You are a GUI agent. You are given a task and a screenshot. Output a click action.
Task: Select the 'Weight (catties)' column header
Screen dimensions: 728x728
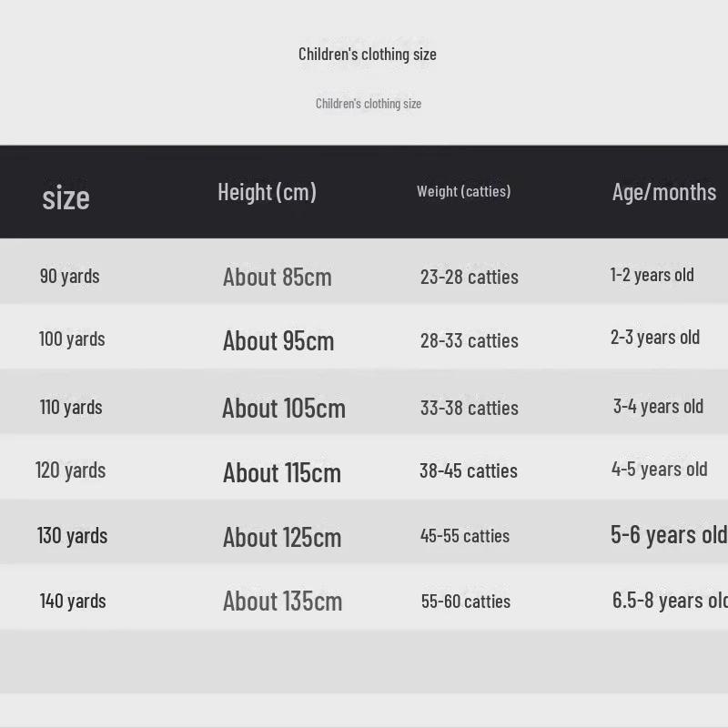click(463, 191)
